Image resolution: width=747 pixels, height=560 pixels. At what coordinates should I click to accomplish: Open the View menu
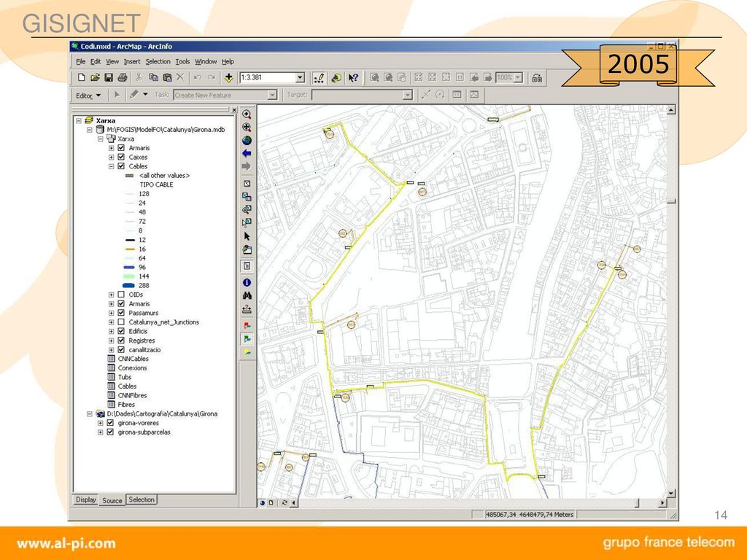point(112,61)
